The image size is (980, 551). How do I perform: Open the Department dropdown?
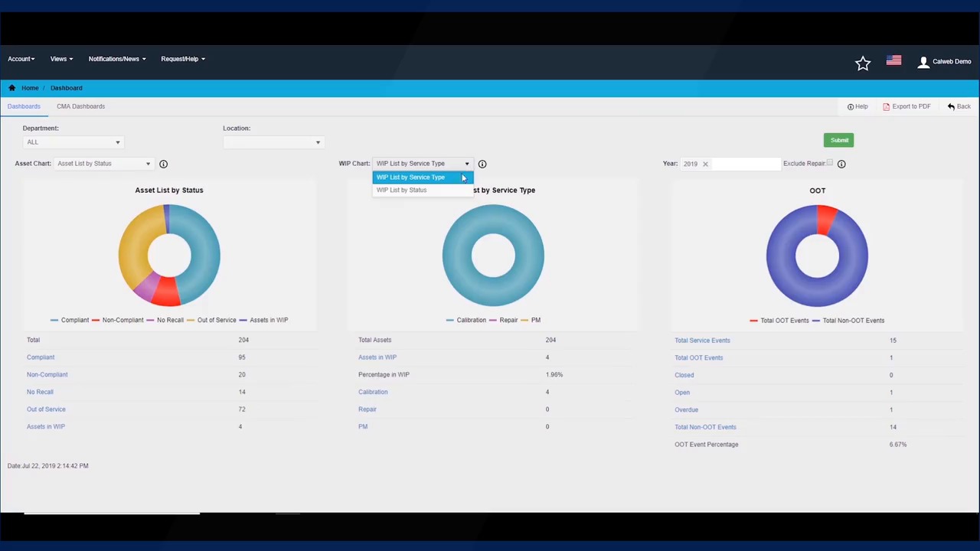pos(72,142)
